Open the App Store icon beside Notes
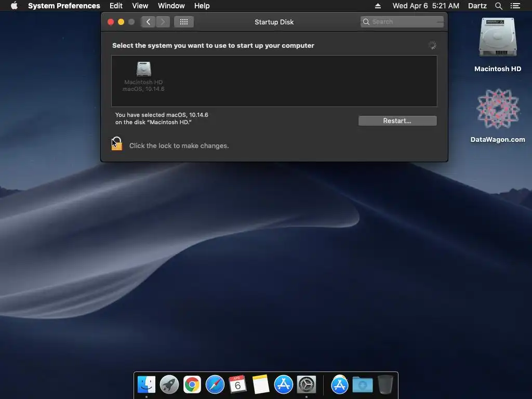Screen dimensions: 532x399 tap(283, 384)
